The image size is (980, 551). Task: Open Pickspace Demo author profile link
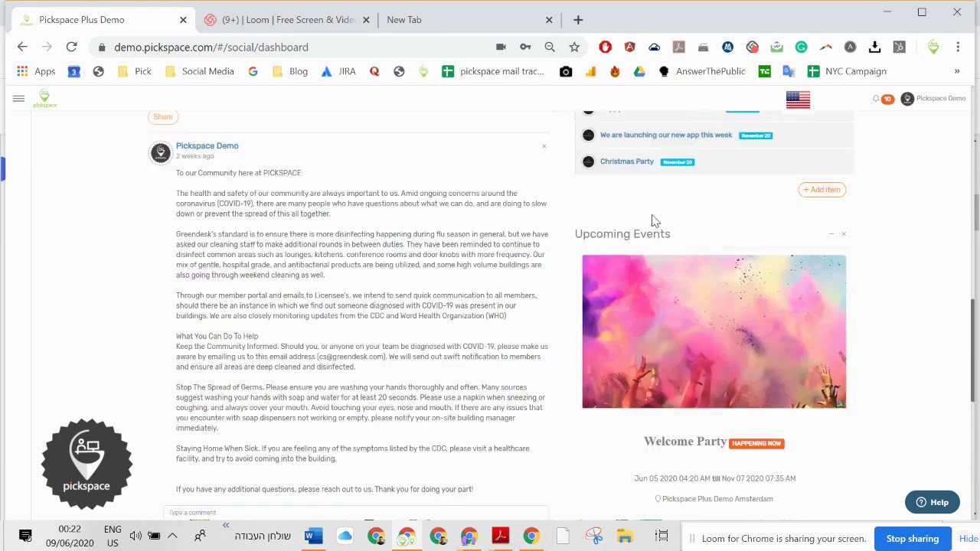(x=207, y=145)
